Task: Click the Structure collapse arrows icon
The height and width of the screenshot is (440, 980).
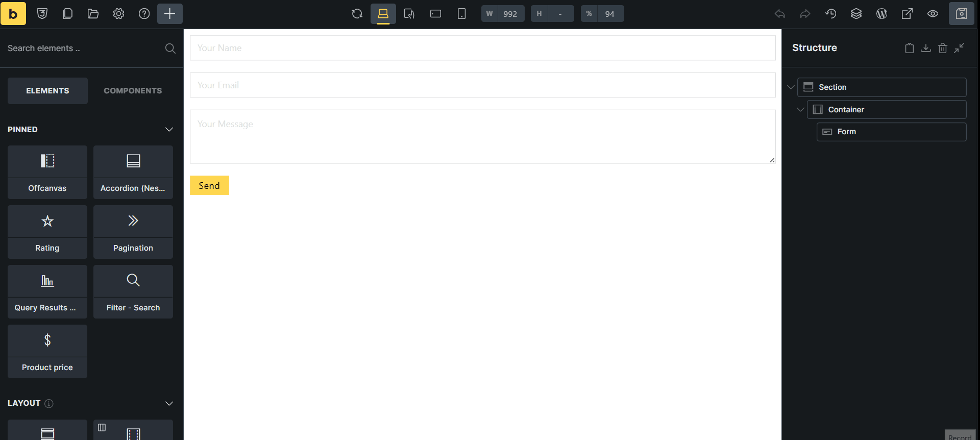Action: pos(960,48)
